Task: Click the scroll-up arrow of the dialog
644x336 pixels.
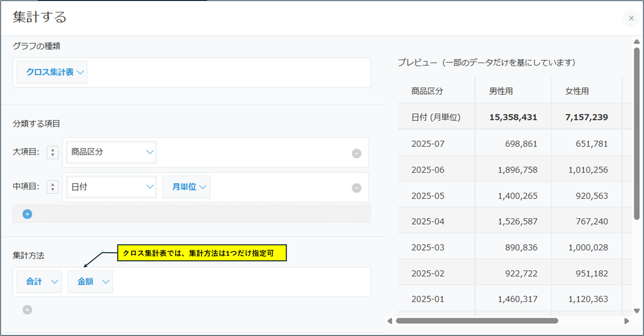Action: (x=637, y=42)
